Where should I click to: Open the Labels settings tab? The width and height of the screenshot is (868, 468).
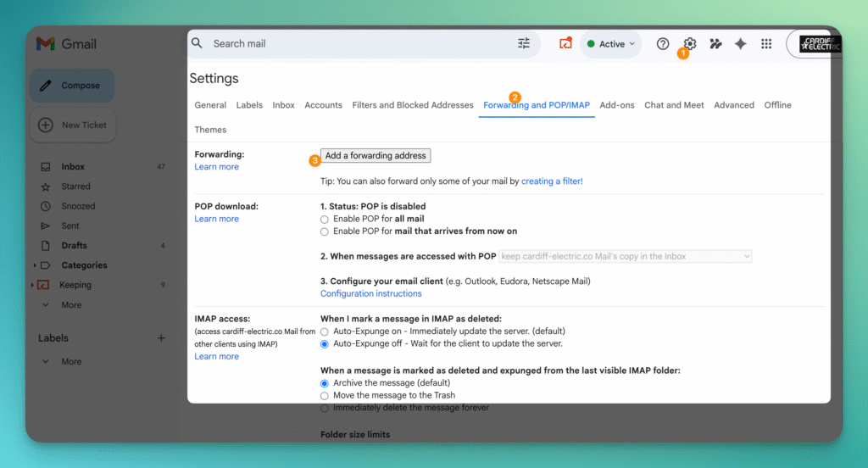click(249, 105)
